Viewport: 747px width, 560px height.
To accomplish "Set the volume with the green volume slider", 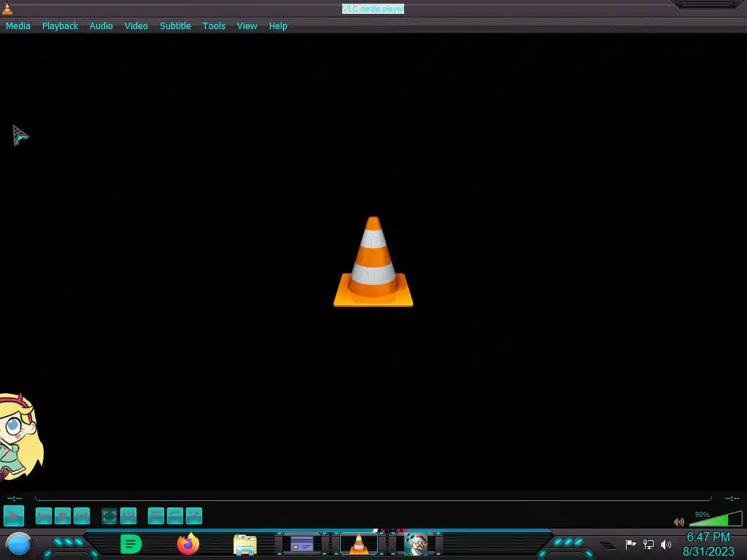I will tap(716, 519).
